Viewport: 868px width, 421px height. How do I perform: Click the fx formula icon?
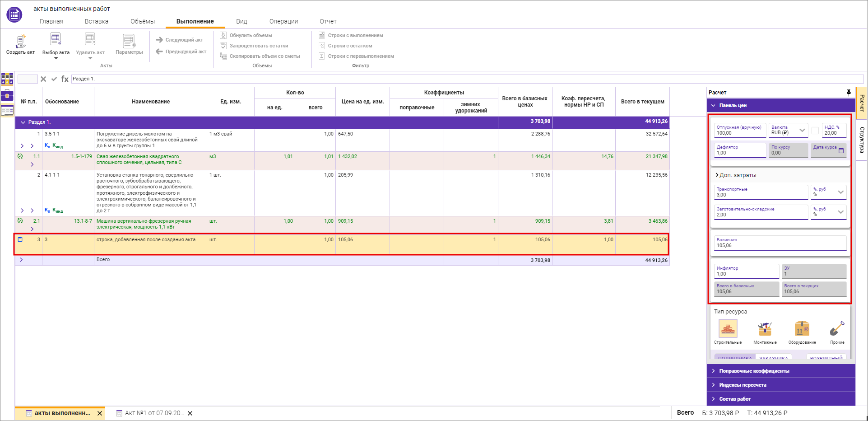(65, 79)
